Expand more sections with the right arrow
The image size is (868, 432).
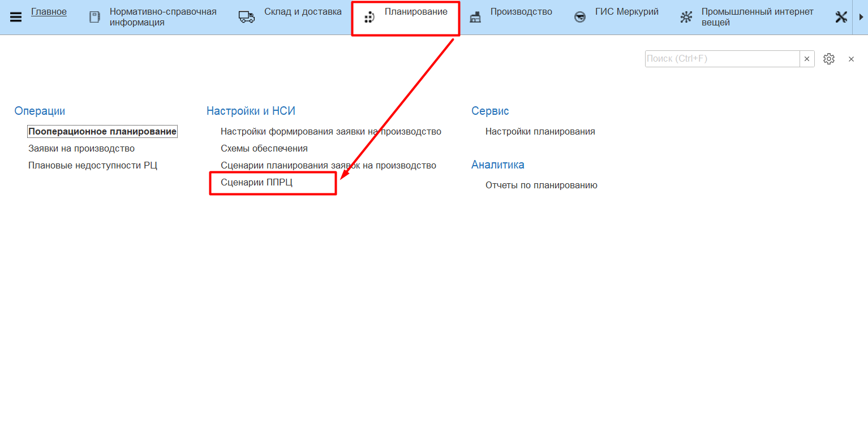860,17
